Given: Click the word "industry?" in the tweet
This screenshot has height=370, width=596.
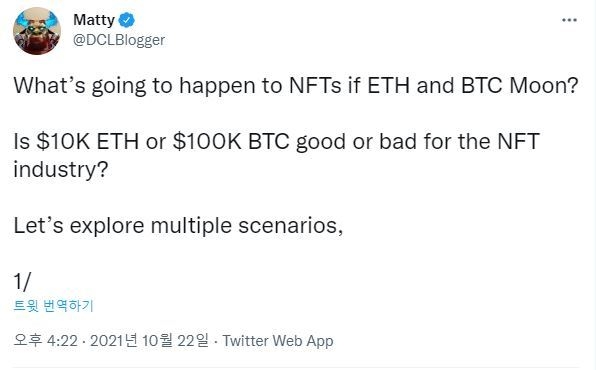Looking at the screenshot, I should point(61,170).
